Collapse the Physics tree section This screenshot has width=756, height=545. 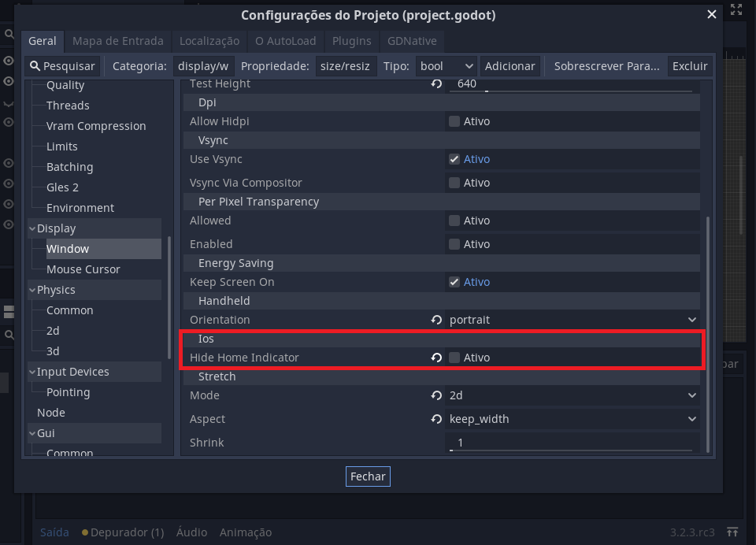point(32,290)
